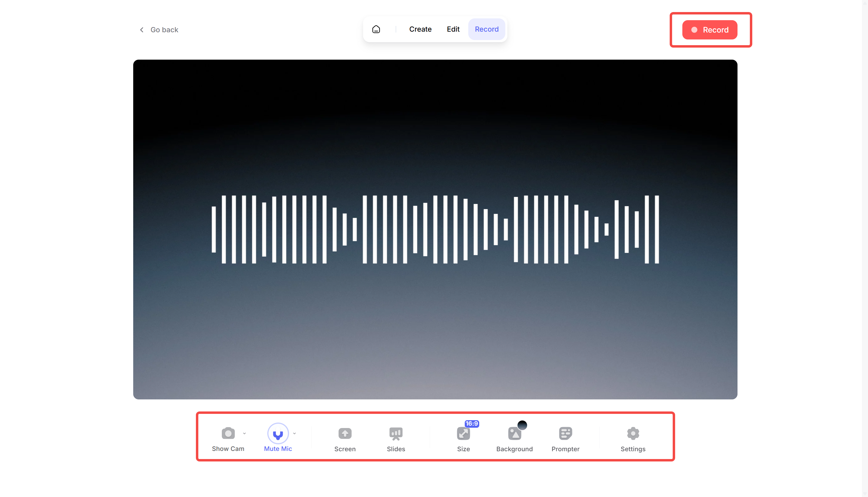Image resolution: width=868 pixels, height=497 pixels.
Task: Switch to the Create tab
Action: [420, 29]
